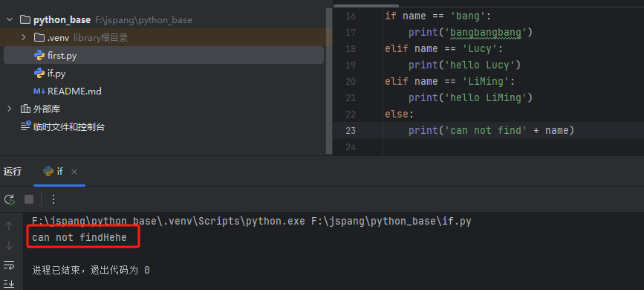644x290 pixels.
Task: Click scroll to end console icon
Action: pyautogui.click(x=9, y=284)
